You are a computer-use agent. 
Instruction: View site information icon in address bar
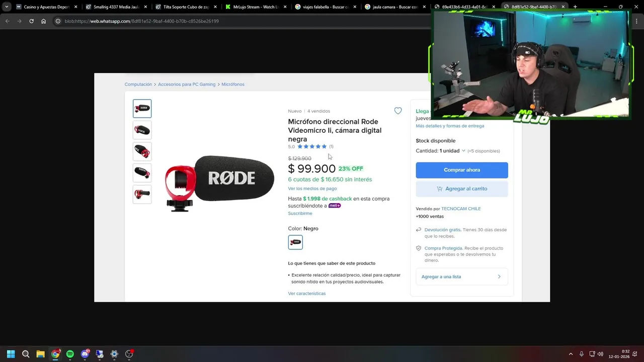[58, 21]
